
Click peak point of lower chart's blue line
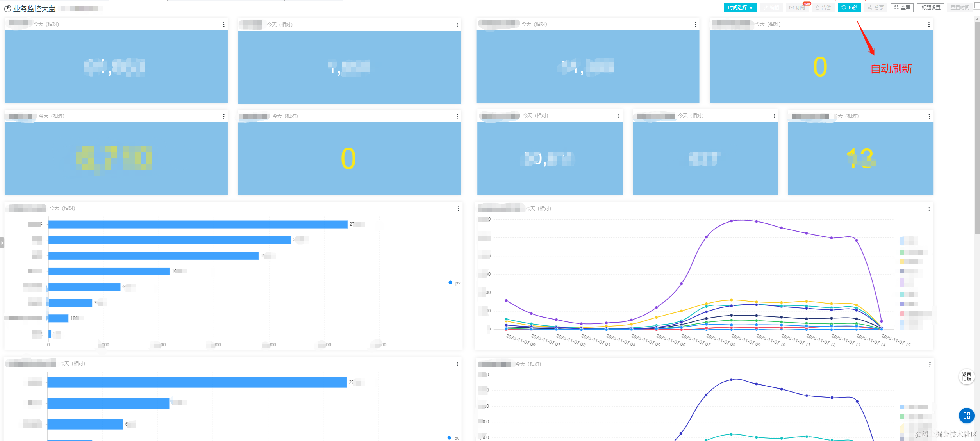tap(732, 379)
